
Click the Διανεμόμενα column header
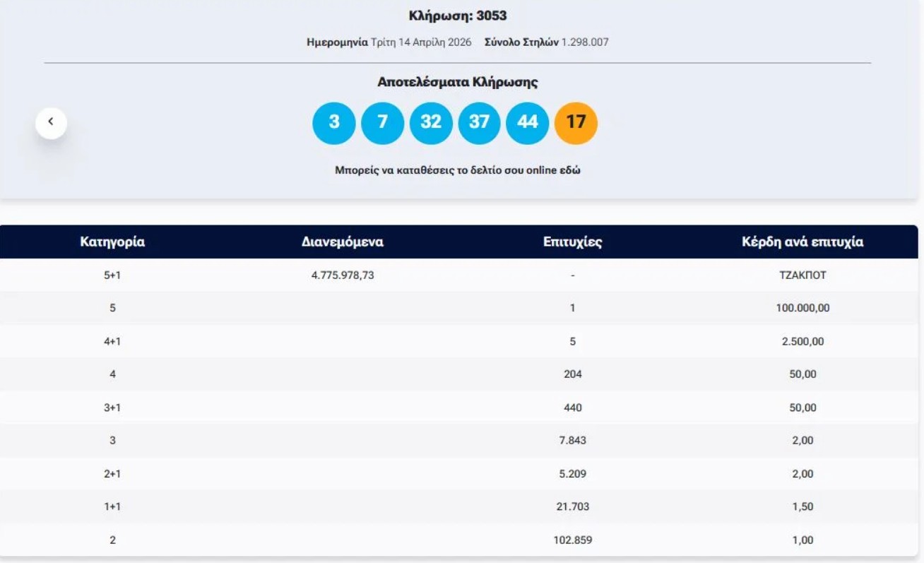click(343, 242)
